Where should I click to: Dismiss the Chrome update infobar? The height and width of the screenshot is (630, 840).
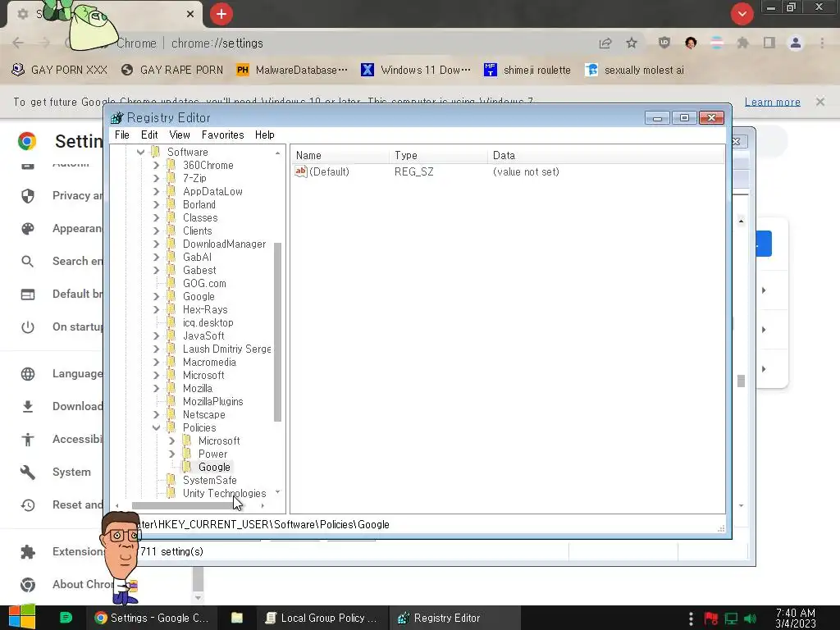click(820, 101)
